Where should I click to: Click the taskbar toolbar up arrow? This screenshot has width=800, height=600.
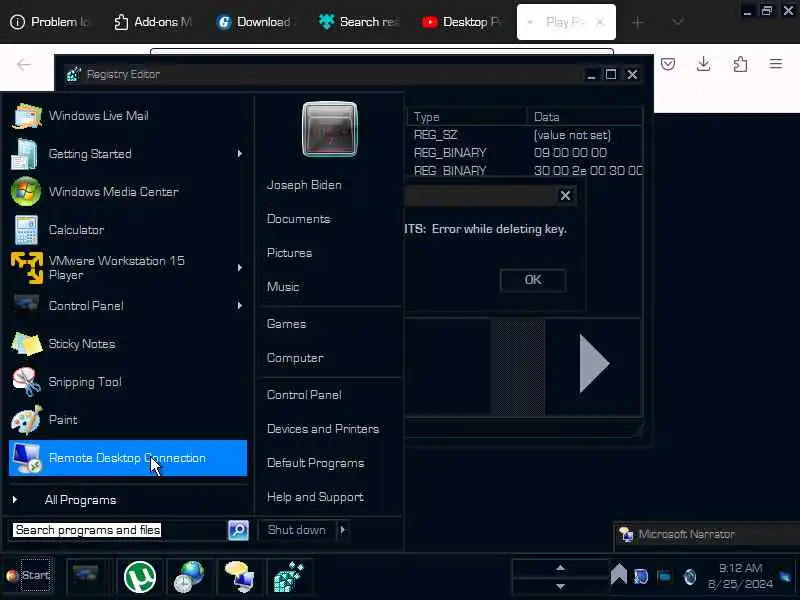[560, 568]
